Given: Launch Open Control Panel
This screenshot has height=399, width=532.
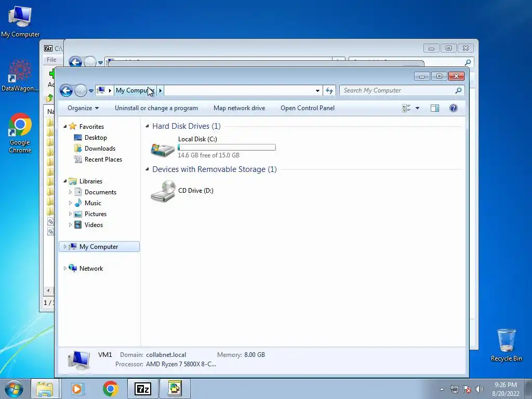Looking at the screenshot, I should coord(308,108).
